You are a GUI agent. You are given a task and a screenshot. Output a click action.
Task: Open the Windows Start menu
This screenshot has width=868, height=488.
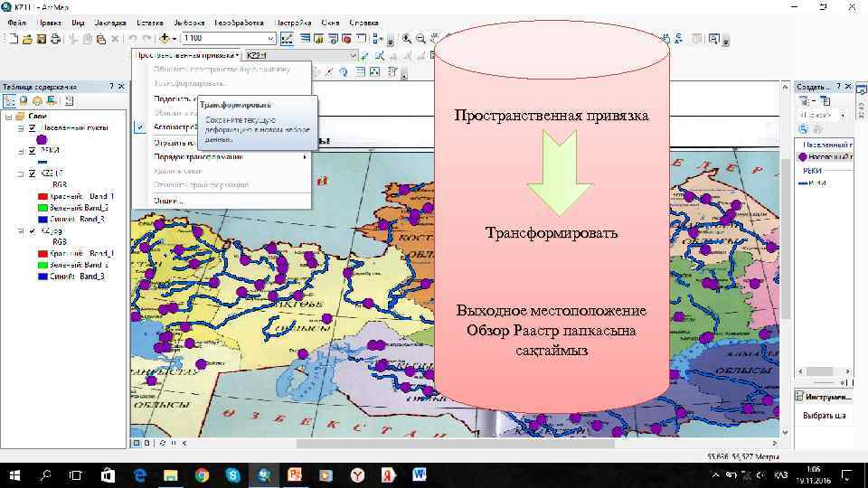coord(15,474)
